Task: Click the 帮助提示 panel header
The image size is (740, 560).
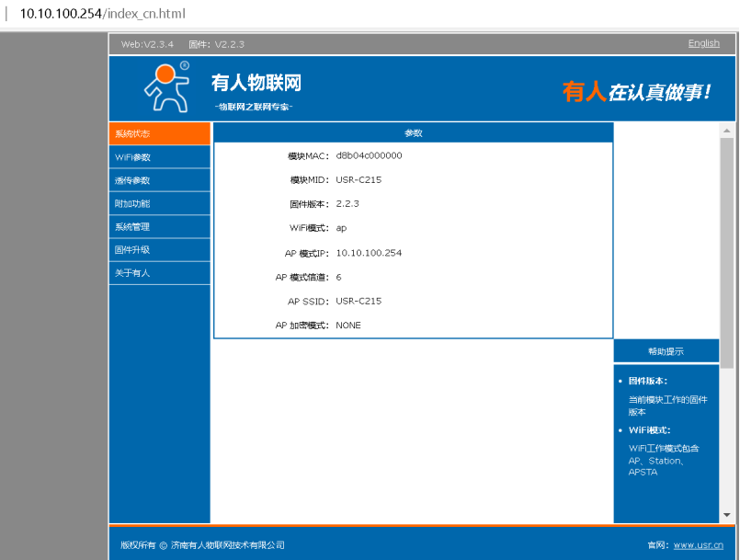Action: (x=666, y=351)
